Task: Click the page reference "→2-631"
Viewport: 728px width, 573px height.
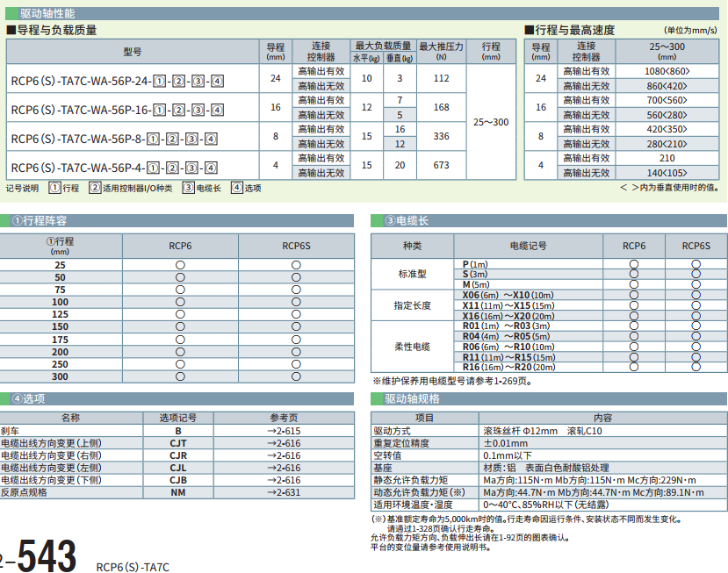Action: tap(284, 492)
